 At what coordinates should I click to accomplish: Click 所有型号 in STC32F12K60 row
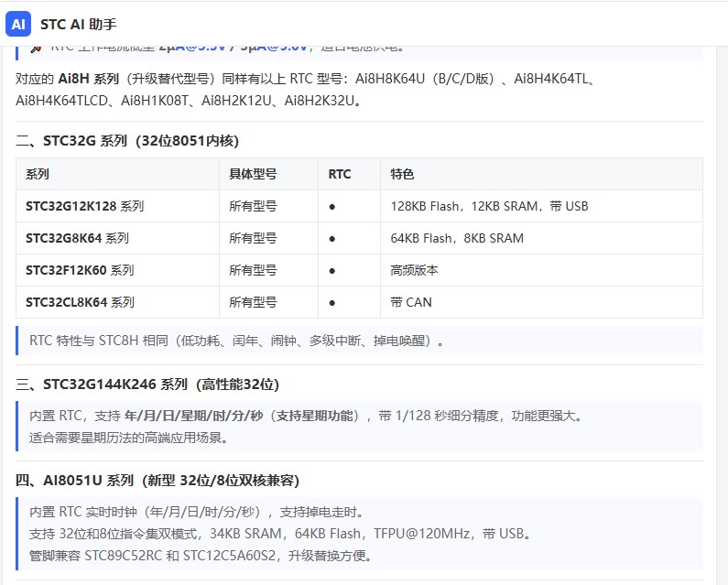click(x=253, y=270)
